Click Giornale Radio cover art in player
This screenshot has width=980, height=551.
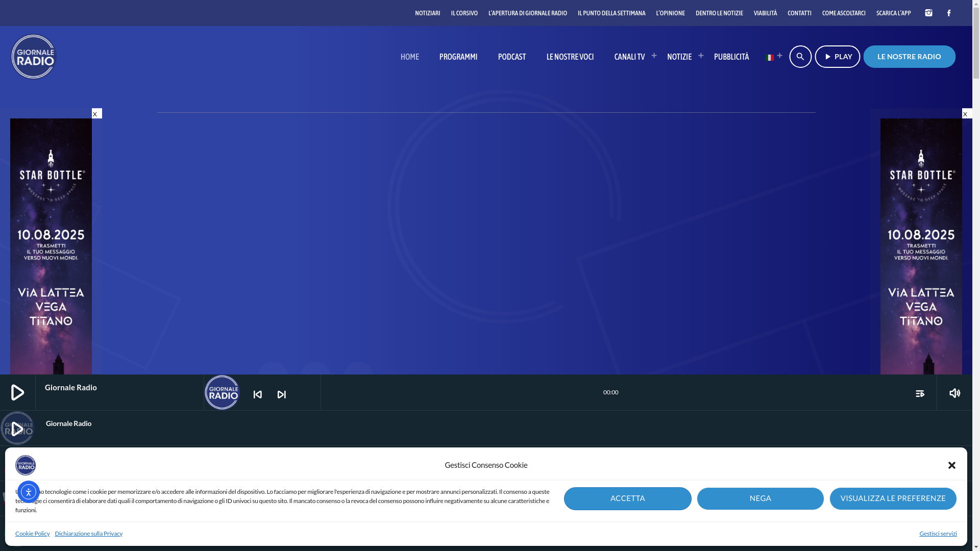[222, 392]
